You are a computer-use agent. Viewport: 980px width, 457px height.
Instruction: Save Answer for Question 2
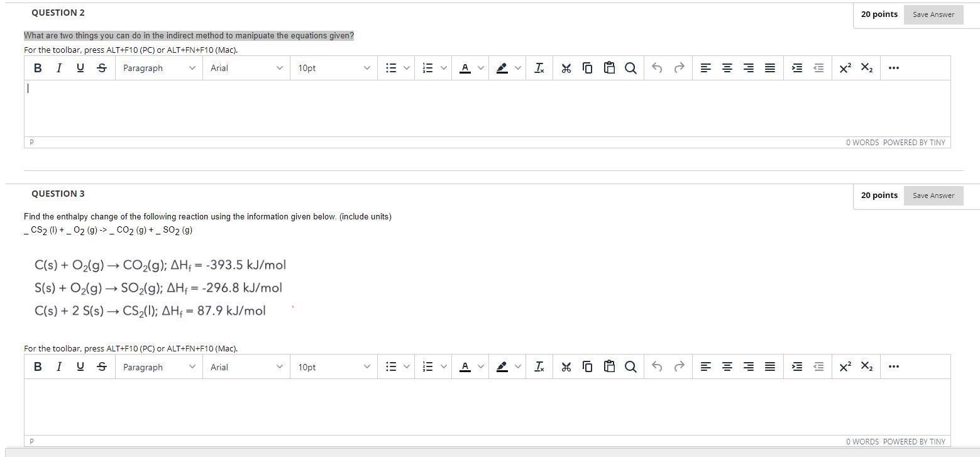(x=933, y=14)
